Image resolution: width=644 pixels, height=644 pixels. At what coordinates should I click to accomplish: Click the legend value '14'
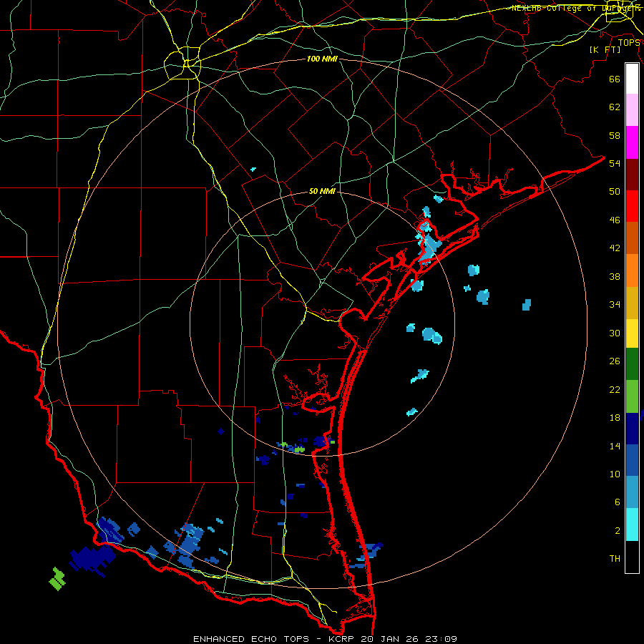pyautogui.click(x=615, y=447)
